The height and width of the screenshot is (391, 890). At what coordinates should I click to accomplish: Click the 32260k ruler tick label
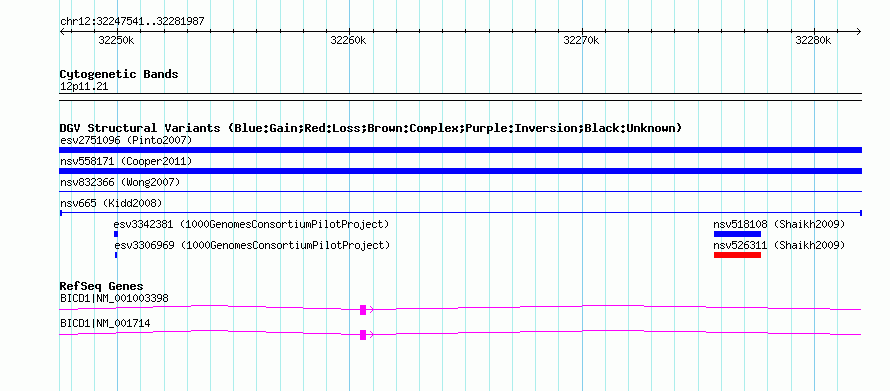(x=349, y=40)
